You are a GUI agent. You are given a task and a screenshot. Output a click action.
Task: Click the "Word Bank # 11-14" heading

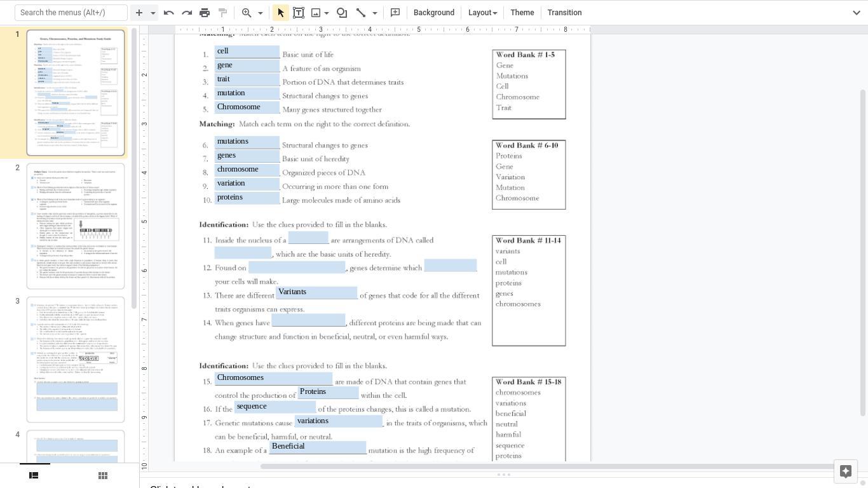pos(529,241)
